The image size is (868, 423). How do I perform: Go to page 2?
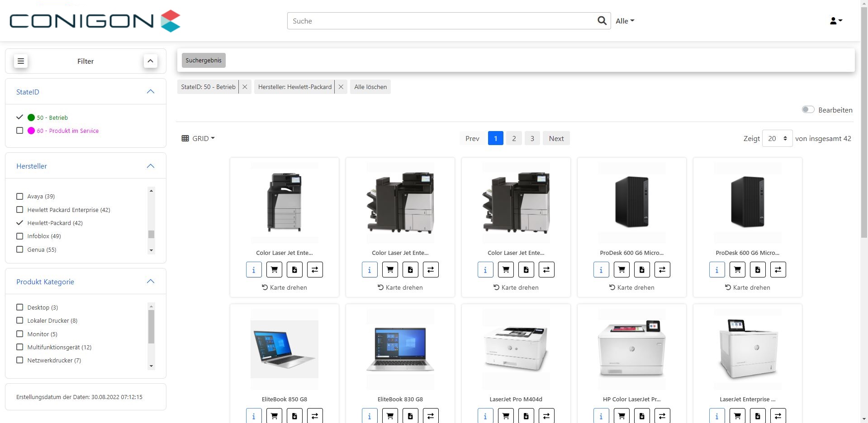[514, 138]
